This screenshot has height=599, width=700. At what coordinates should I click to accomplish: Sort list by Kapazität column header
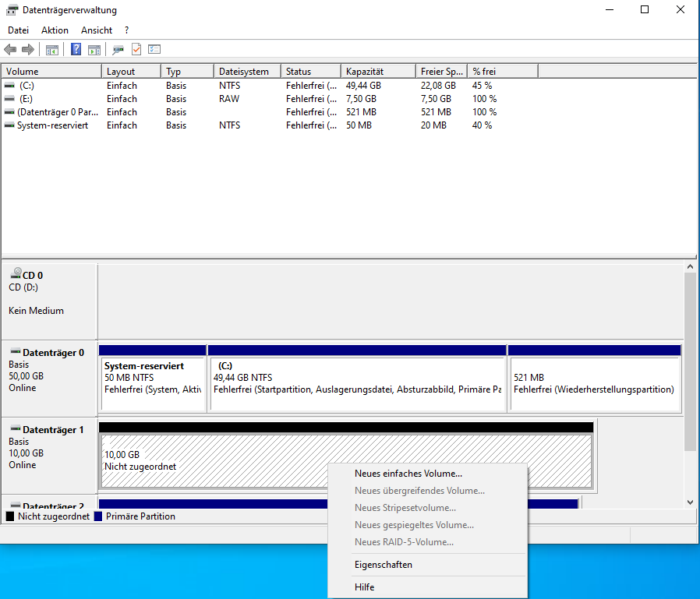[364, 71]
